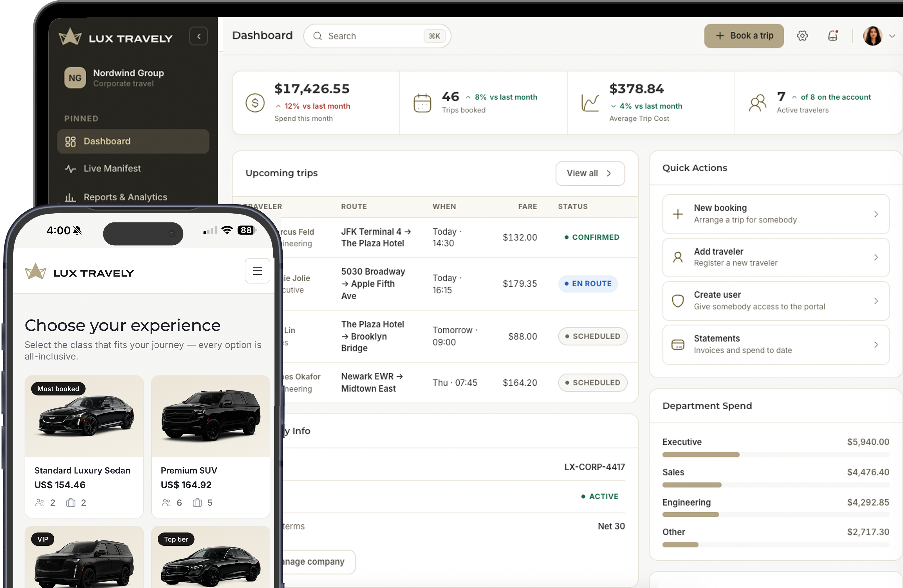
Task: Click the Engineering spend progress bar
Action: (776, 514)
